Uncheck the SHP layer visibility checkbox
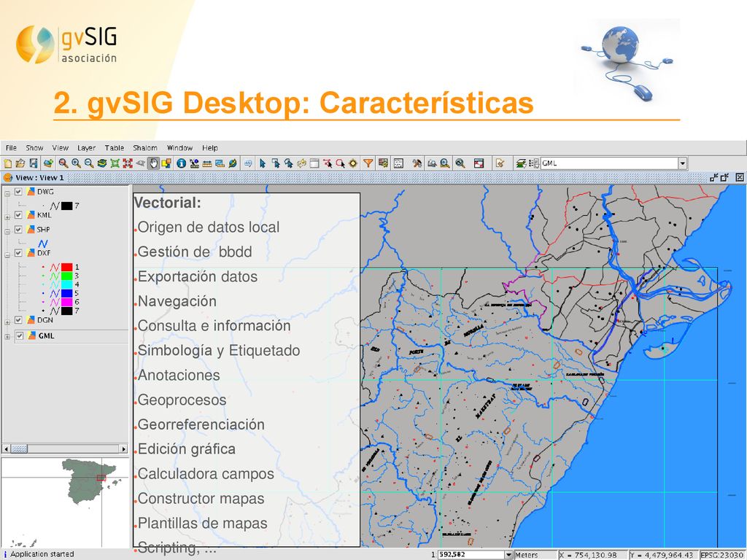747x560 pixels. pos(18,229)
